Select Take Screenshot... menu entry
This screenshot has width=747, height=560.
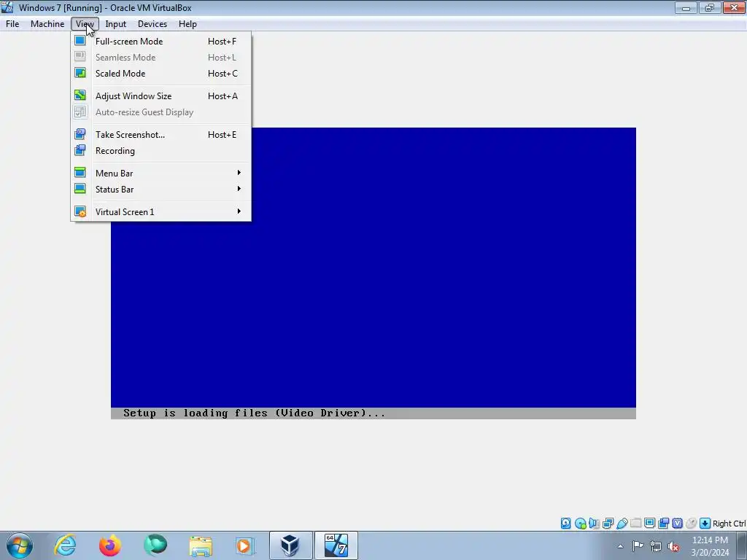[160, 135]
